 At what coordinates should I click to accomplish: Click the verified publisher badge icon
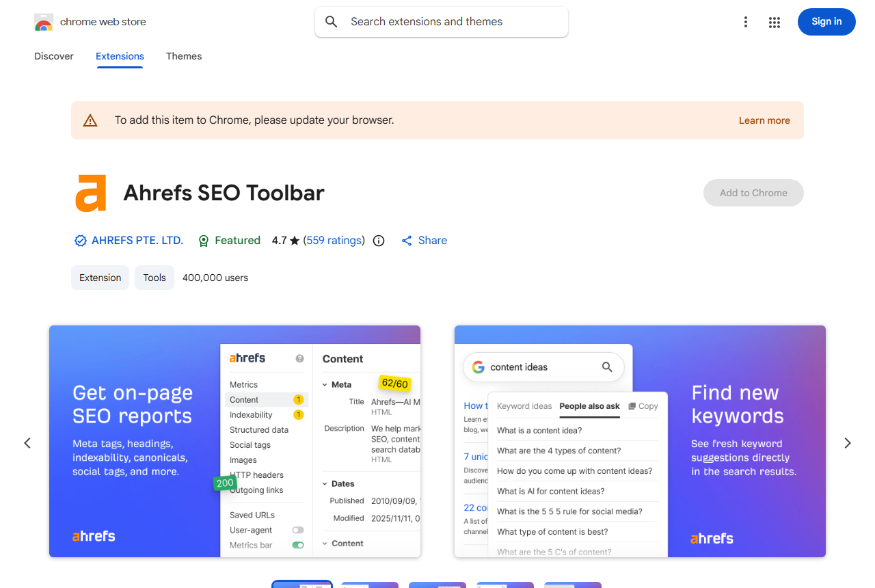click(81, 241)
